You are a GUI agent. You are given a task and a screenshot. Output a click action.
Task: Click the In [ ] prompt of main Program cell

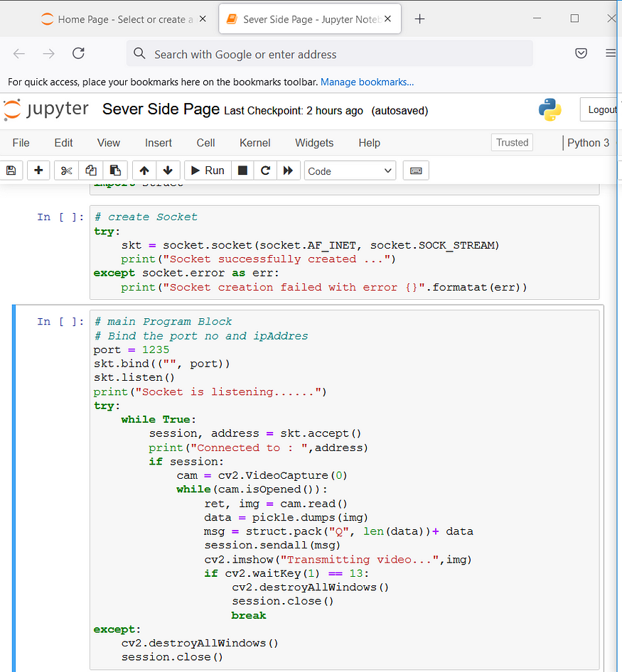[60, 321]
